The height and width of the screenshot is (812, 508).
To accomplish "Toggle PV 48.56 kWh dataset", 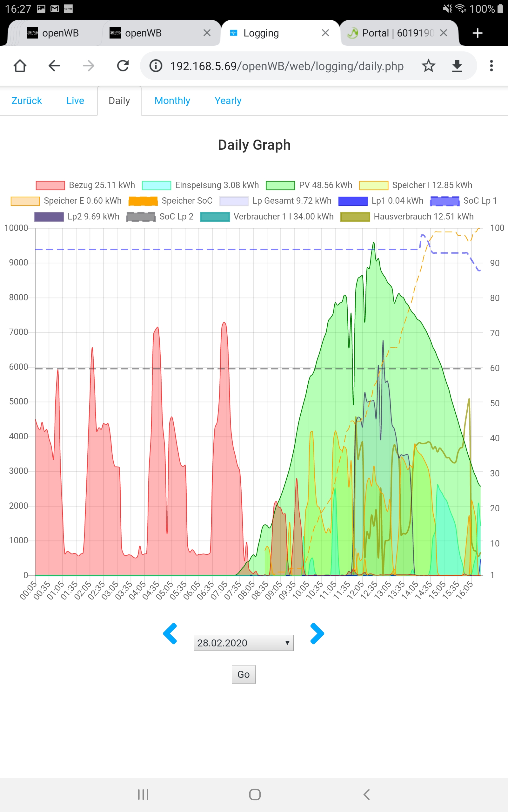I will click(309, 185).
